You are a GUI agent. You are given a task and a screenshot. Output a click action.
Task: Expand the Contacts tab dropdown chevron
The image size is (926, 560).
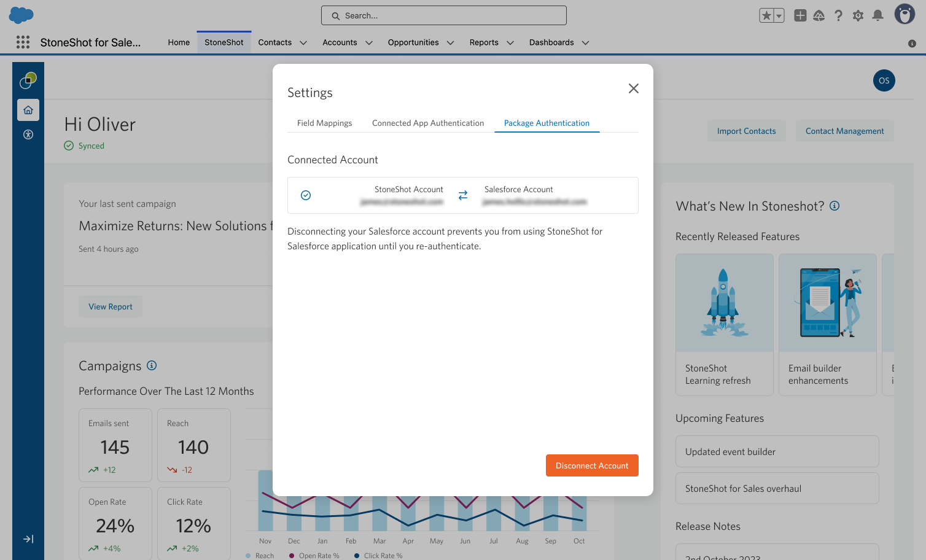pyautogui.click(x=303, y=43)
